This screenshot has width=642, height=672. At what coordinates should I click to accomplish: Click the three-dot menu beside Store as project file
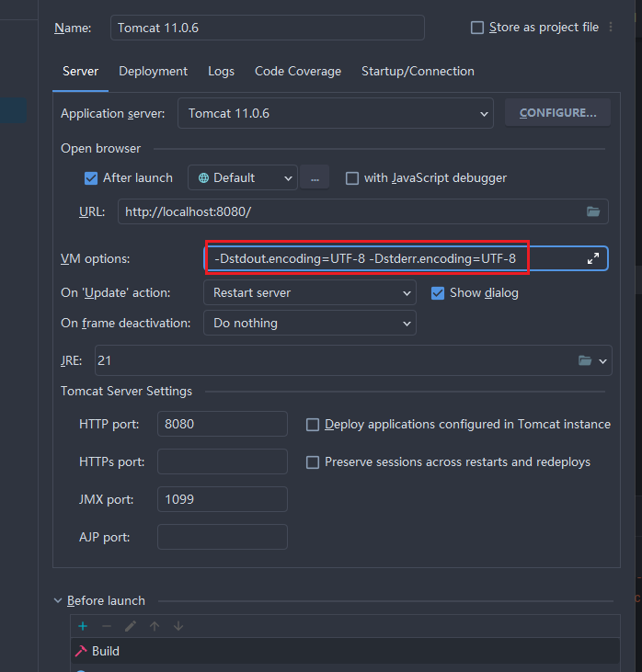(611, 27)
